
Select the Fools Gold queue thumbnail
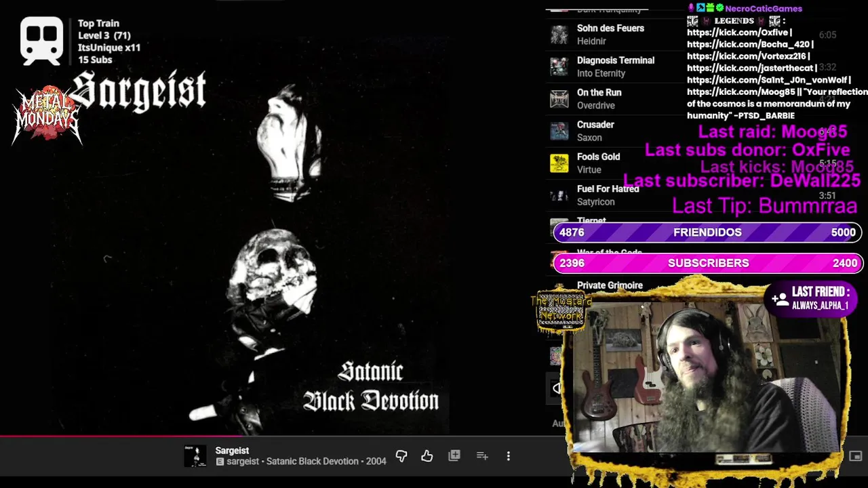pyautogui.click(x=559, y=163)
